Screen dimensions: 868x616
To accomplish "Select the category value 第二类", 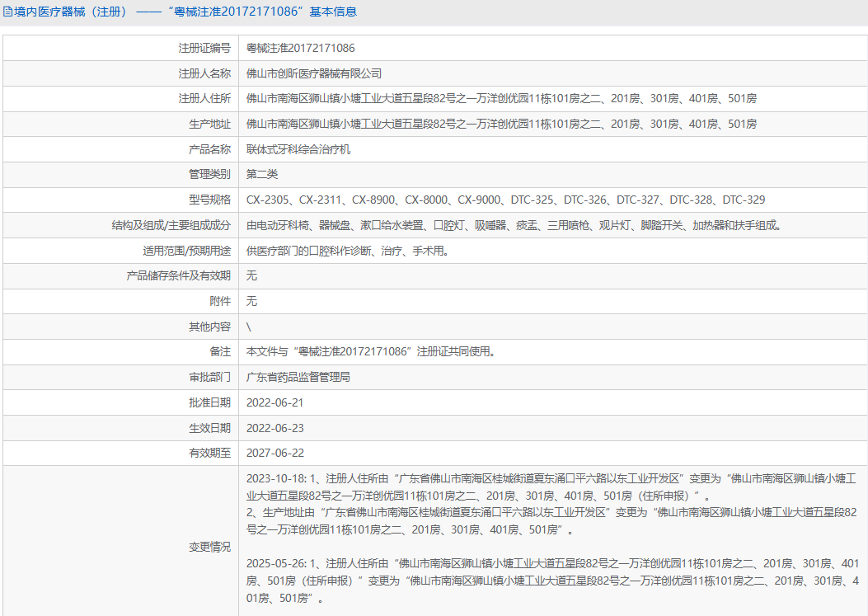I will (x=262, y=175).
